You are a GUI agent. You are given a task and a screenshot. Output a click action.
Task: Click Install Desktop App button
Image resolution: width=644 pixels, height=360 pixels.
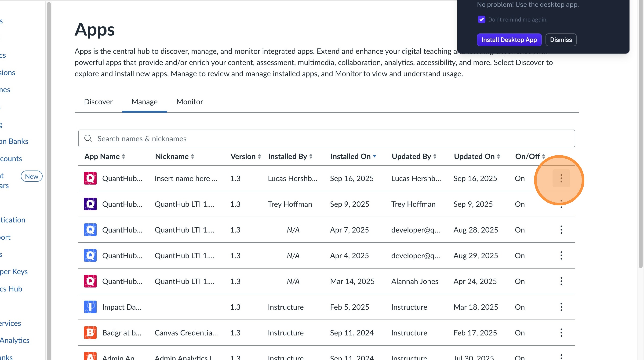[509, 40]
